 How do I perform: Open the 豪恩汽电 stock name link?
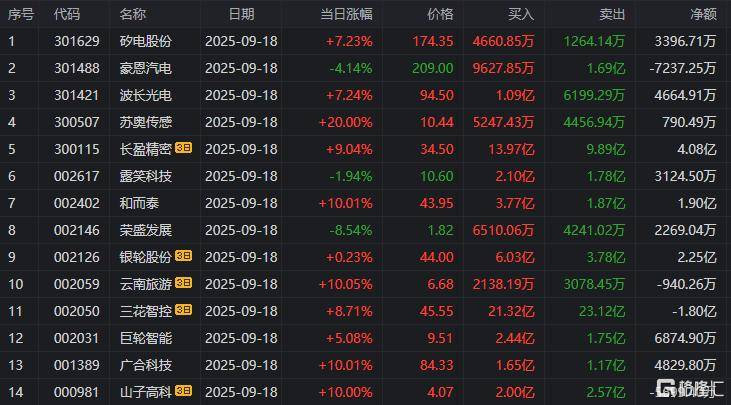coord(145,68)
